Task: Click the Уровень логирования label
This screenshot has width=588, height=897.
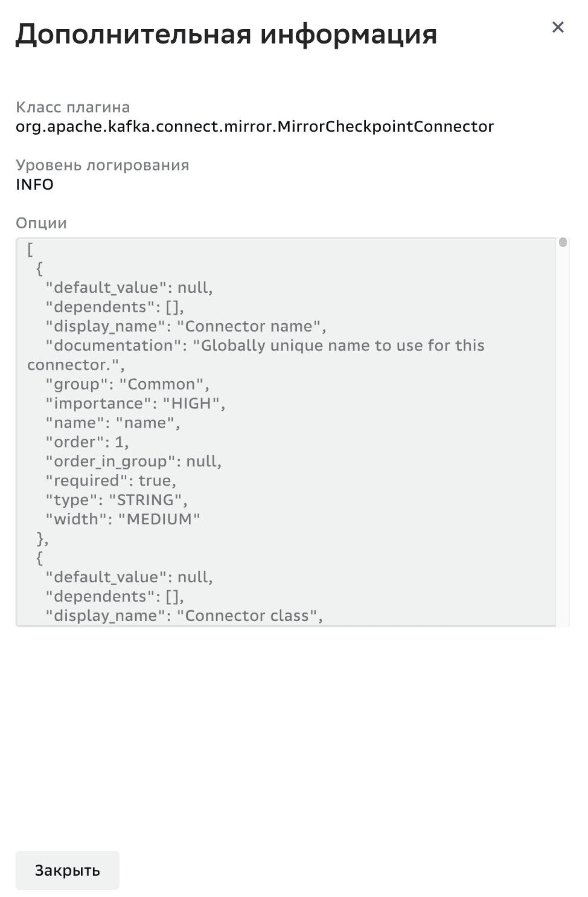Action: click(x=102, y=166)
